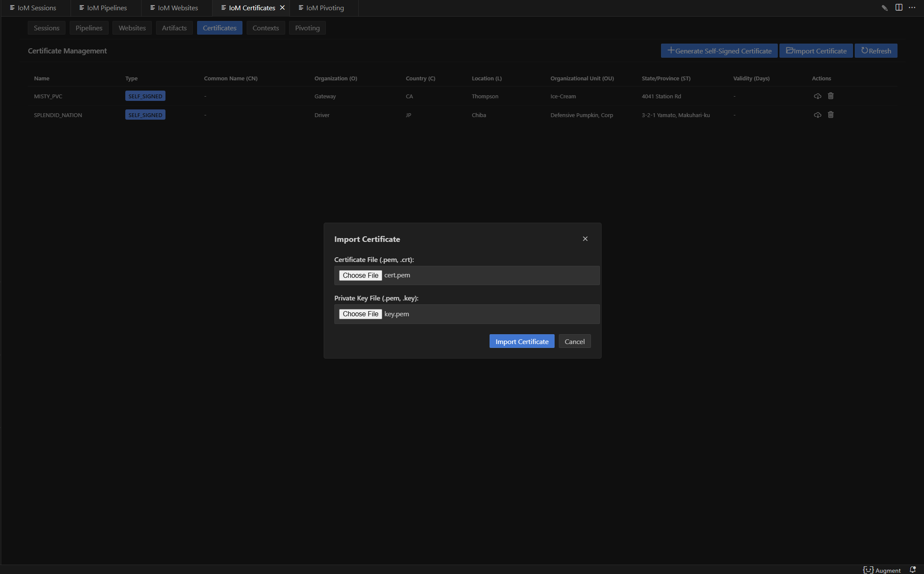Close the Import Certificate dialog
Screen dimensions: 924x574
[585, 239]
